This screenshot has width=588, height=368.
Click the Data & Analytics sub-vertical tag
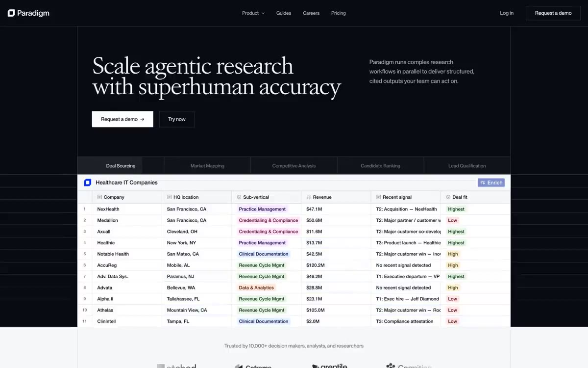click(256, 288)
